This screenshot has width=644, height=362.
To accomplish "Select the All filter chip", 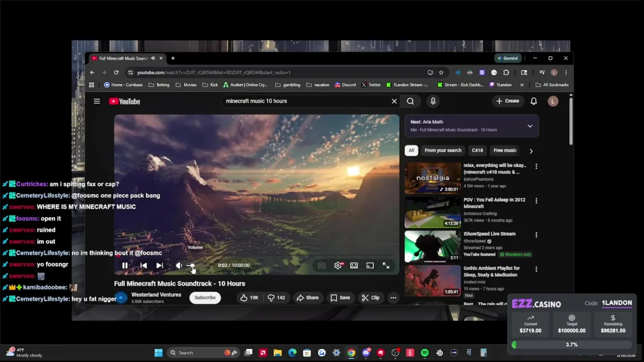I will 412,150.
